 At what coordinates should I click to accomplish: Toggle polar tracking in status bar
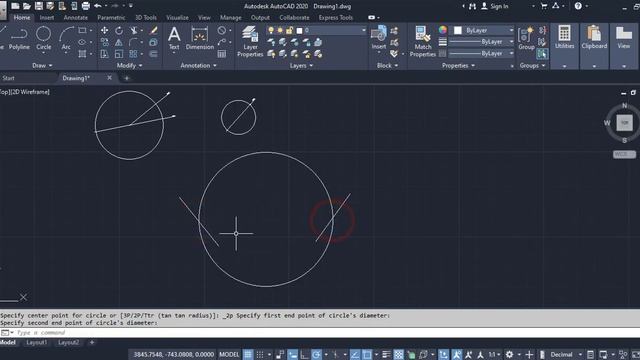316,354
